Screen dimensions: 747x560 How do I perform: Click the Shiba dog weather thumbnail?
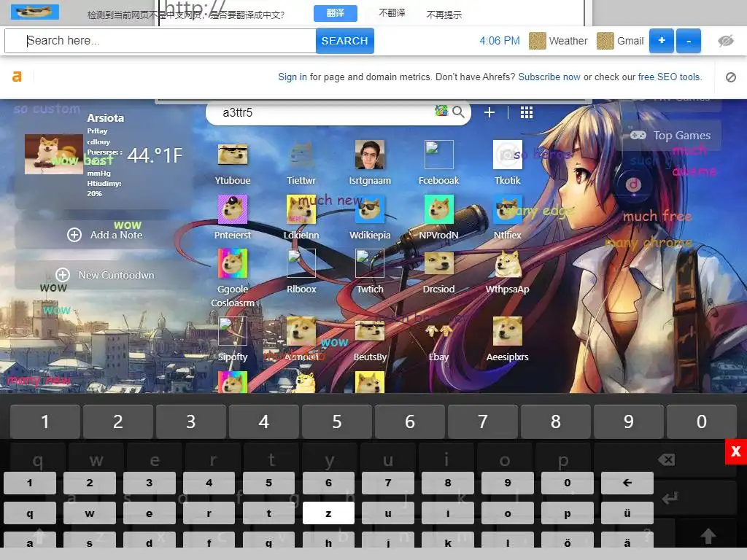tap(54, 155)
